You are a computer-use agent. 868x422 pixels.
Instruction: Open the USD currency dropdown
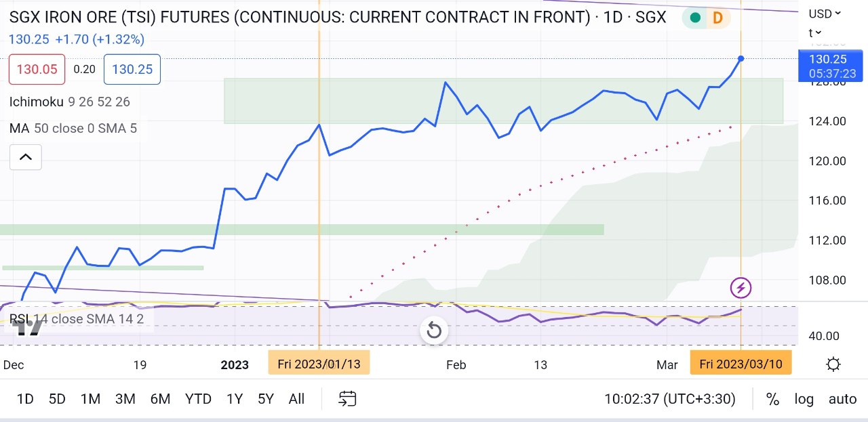click(x=825, y=13)
